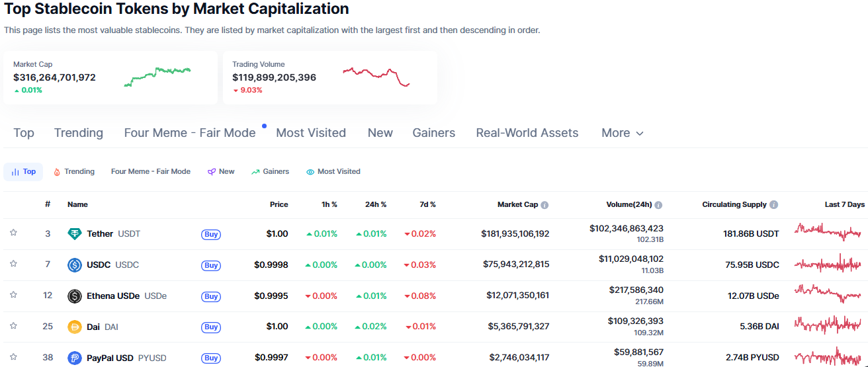Favorite Dai with the star icon
Viewport: 868px width, 367px height.
click(13, 325)
